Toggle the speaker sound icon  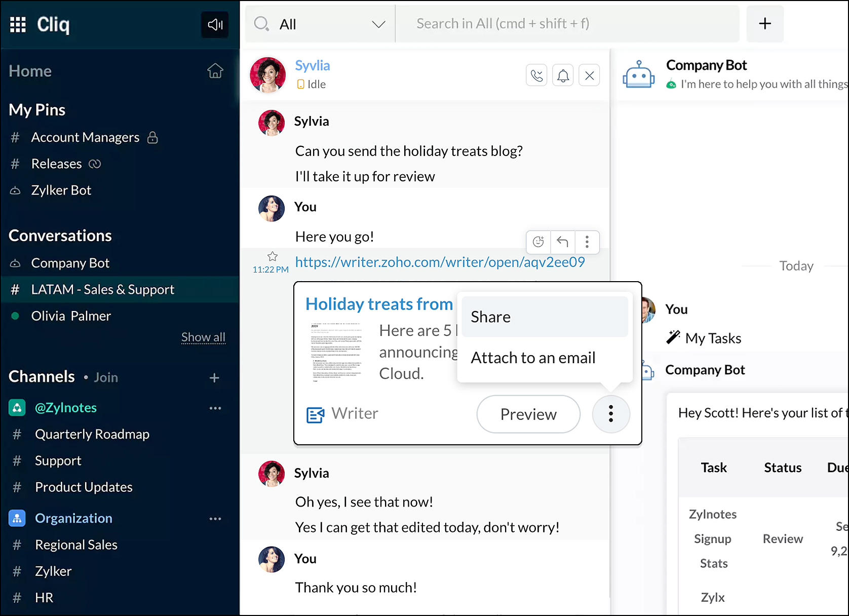coord(215,24)
